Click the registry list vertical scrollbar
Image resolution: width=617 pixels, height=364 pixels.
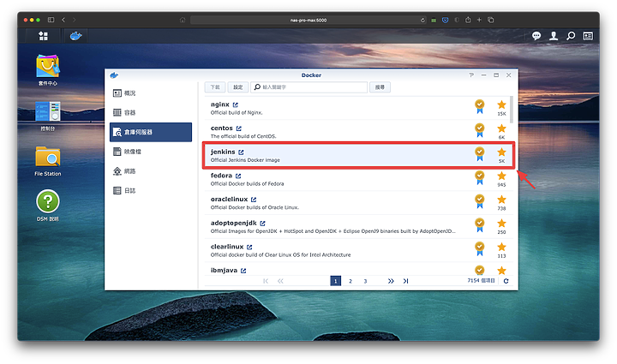512,110
